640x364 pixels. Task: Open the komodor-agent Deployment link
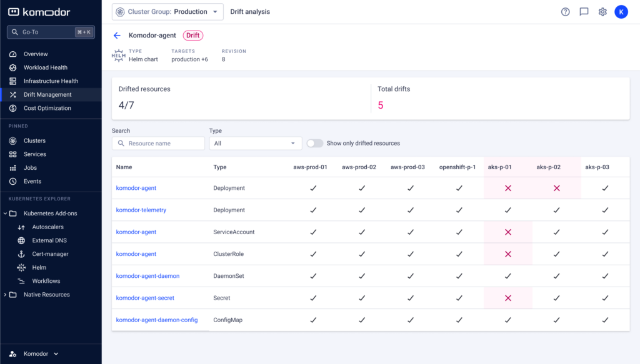(x=136, y=188)
